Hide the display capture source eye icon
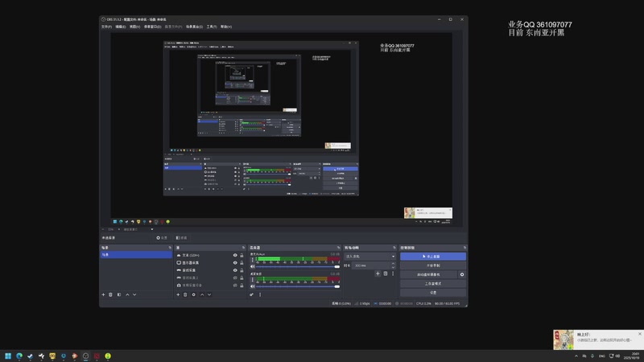The image size is (644, 362). (x=235, y=263)
